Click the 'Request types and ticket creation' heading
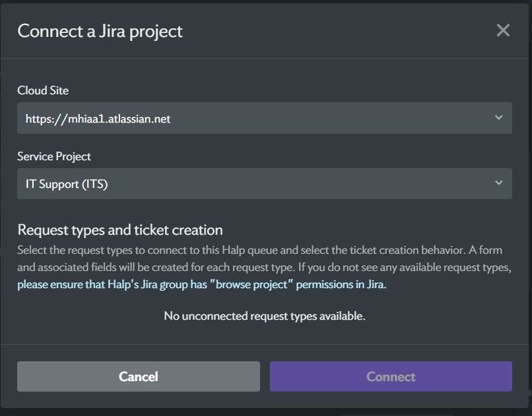Image resolution: width=532 pixels, height=416 pixels. (120, 230)
